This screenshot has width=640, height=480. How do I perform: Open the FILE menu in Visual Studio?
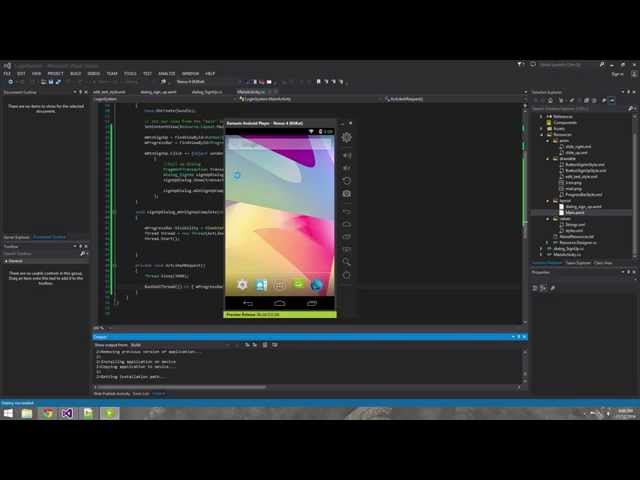pyautogui.click(x=7, y=74)
